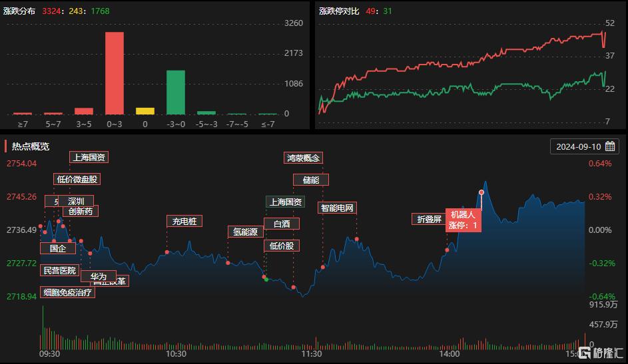Click the 氢能源 hotspot label
The image size is (628, 364).
coord(246,232)
